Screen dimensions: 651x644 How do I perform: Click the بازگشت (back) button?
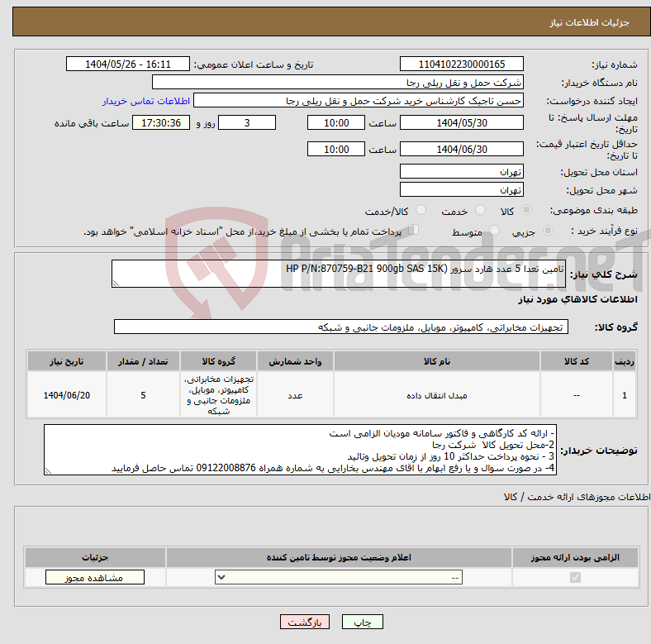[x=304, y=622]
